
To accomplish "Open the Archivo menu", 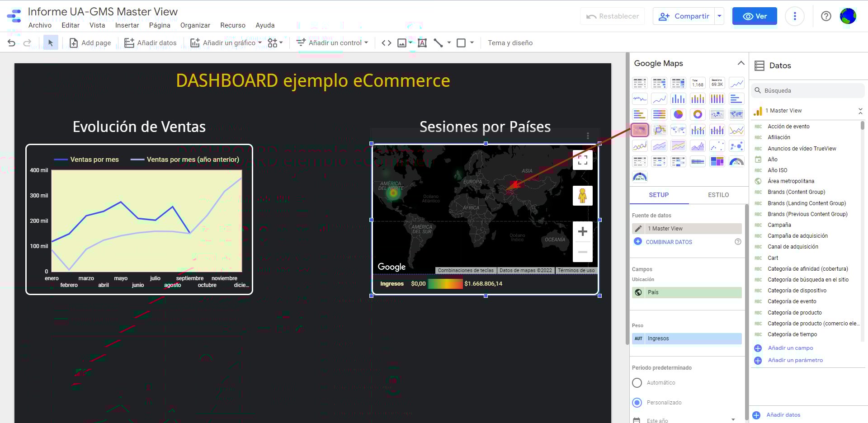I will [40, 25].
